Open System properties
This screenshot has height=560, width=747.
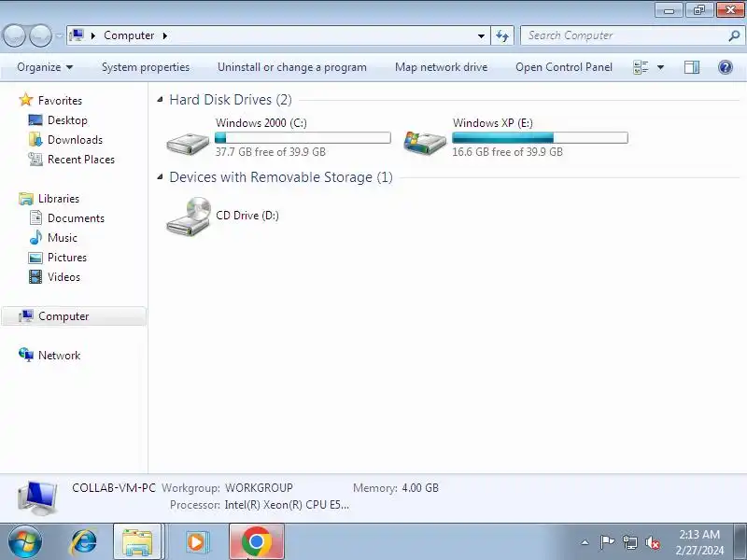point(146,67)
